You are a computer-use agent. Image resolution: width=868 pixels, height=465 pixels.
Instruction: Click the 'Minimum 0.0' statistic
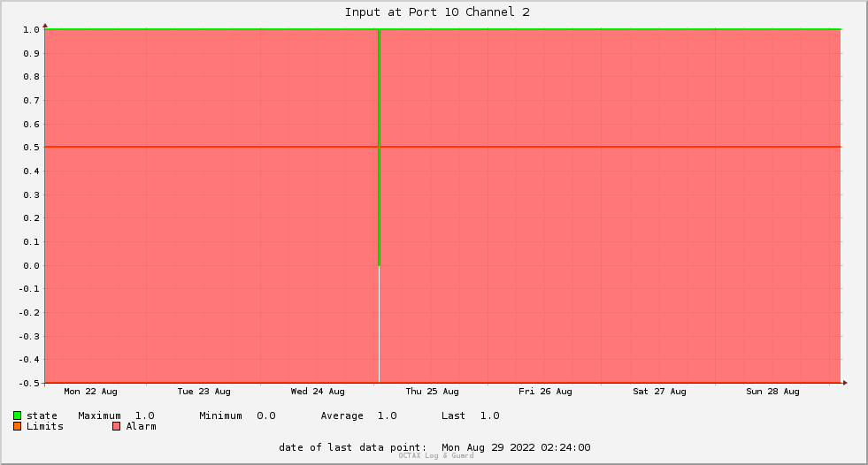tap(237, 415)
